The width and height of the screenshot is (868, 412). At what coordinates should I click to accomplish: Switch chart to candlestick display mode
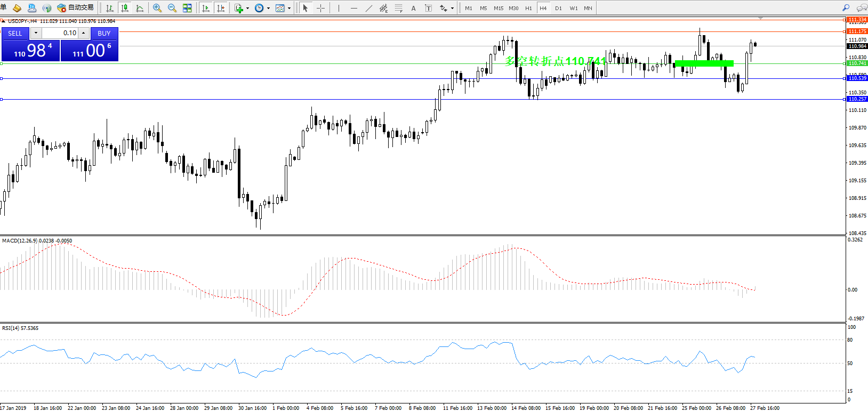tap(125, 8)
